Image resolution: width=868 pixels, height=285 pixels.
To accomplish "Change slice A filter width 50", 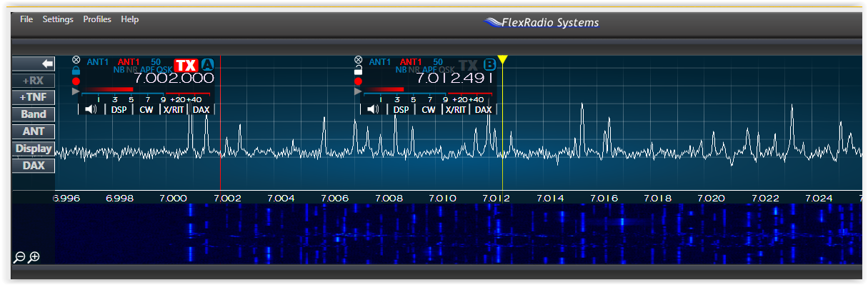I will point(156,62).
